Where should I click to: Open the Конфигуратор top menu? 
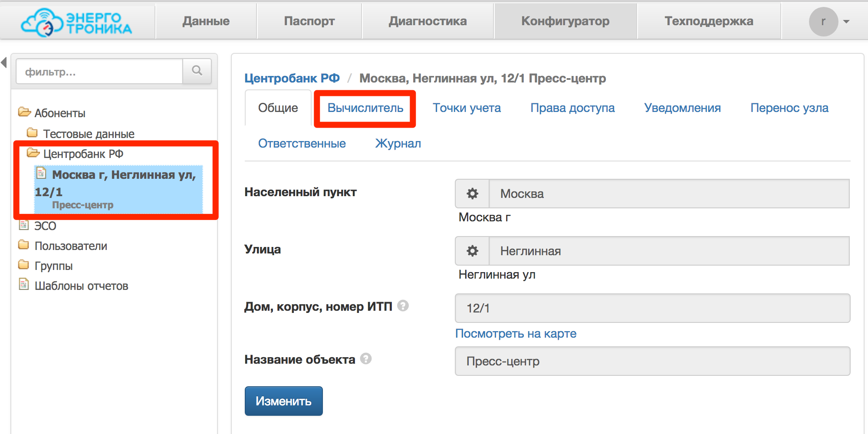click(566, 21)
